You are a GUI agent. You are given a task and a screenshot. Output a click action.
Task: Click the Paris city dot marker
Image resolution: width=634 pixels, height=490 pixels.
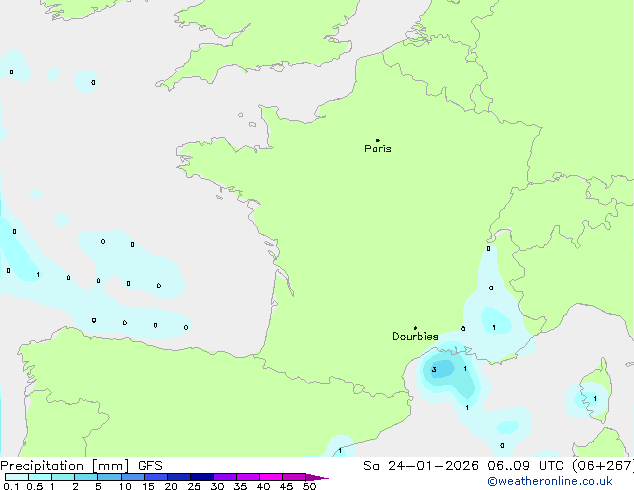(x=378, y=140)
